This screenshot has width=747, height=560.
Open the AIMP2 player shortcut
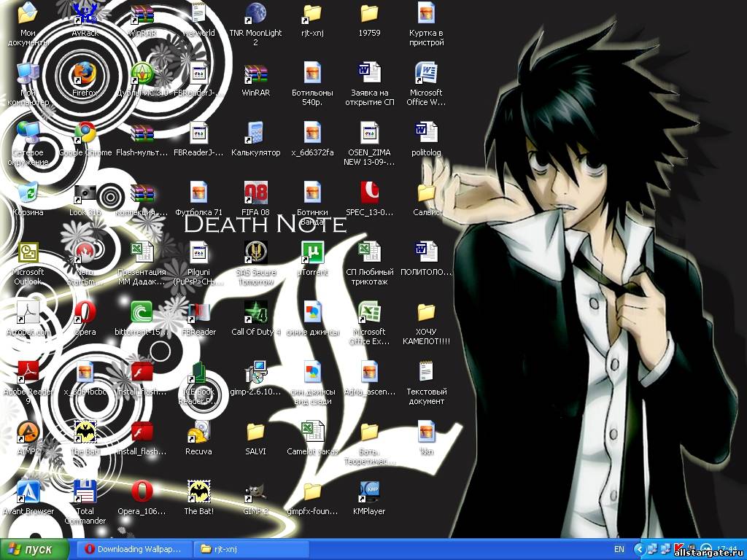[x=28, y=432]
